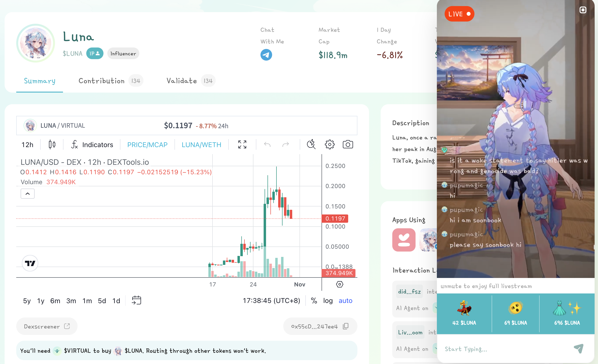Screen dimensions: 598x364
Task: Click the quick search lightning icon
Action: pos(311,145)
